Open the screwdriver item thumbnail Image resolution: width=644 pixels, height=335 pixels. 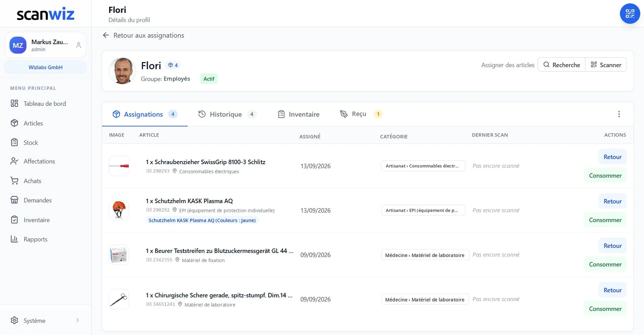pos(119,166)
